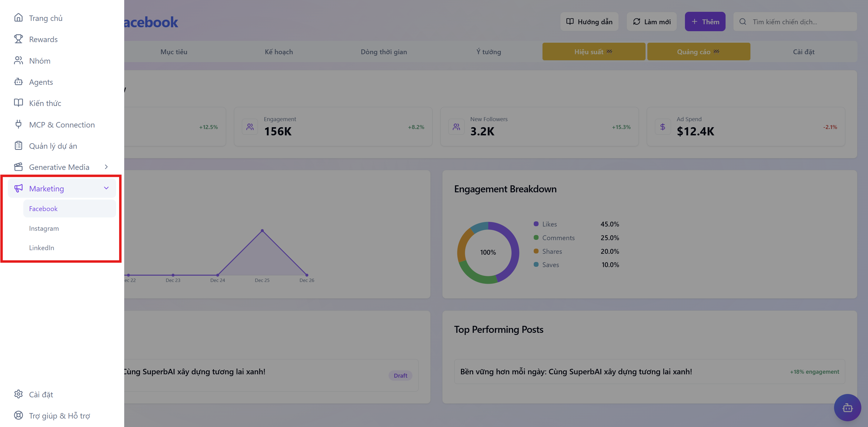Click the engagement donut chart
Screen dimensions: 868x427
(x=488, y=253)
